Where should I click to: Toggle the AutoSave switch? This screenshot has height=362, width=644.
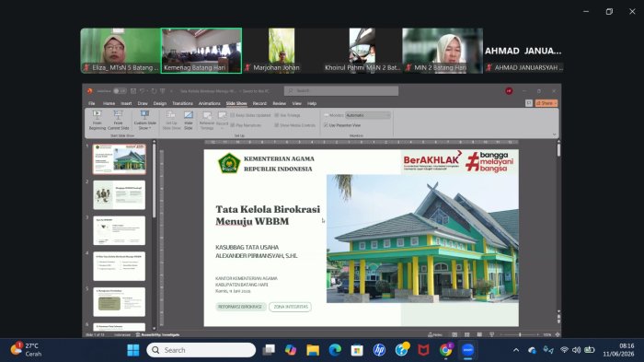120,91
